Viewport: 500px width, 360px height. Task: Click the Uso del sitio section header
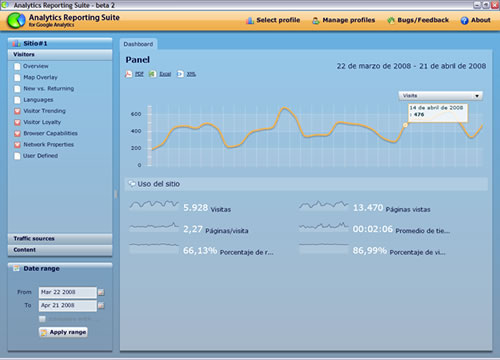[306, 184]
